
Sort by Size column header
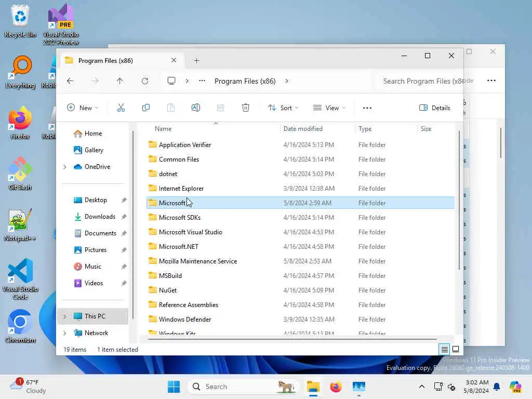click(426, 129)
